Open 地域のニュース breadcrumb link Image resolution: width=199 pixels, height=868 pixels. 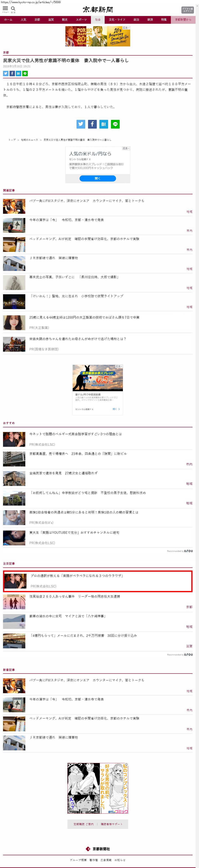pos(29,140)
